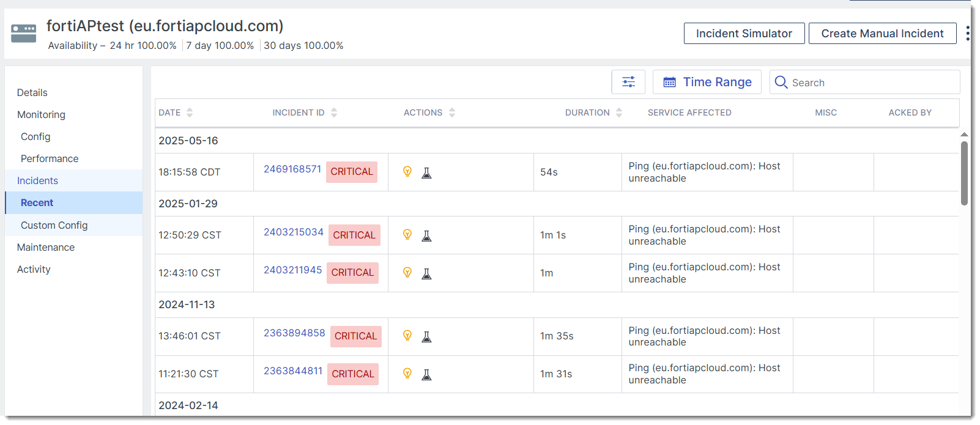Viewport: 980px width, 425px height.
Task: Open the Performance menu item
Action: click(x=50, y=158)
